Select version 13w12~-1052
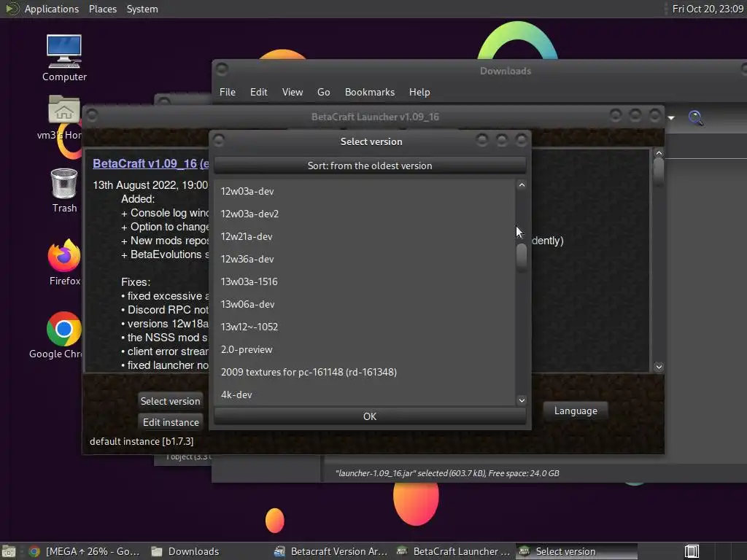The height and width of the screenshot is (560, 747). tap(365, 327)
